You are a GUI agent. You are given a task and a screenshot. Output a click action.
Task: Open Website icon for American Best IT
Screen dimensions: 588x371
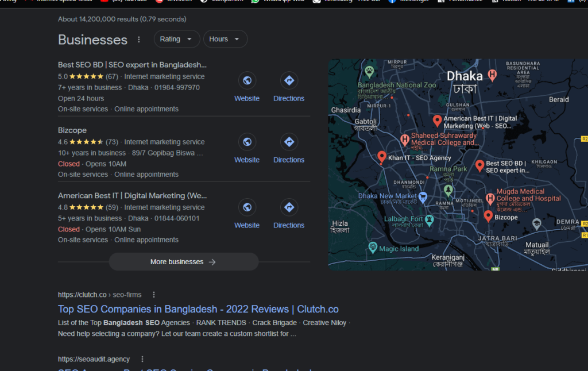pyautogui.click(x=247, y=207)
